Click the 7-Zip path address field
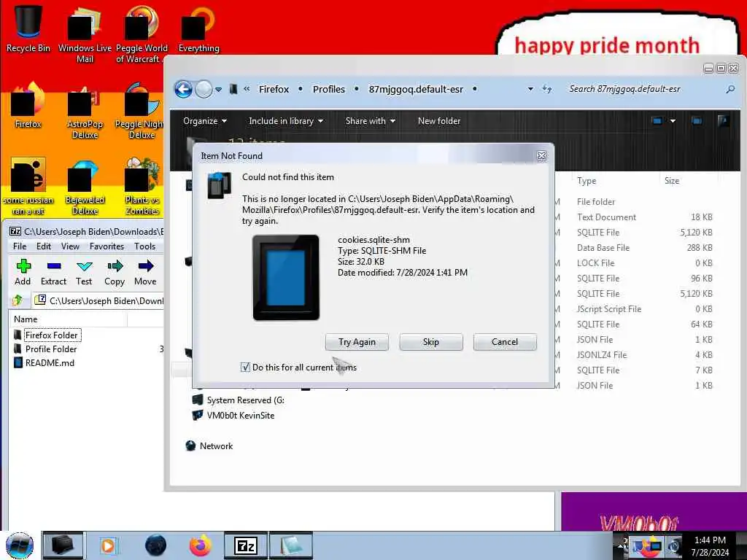This screenshot has width=747, height=560. coord(99,300)
